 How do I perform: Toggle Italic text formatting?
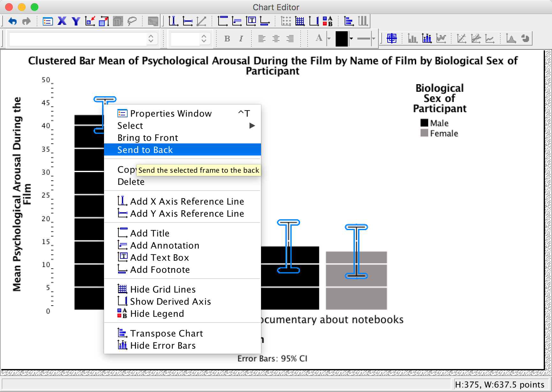tap(241, 39)
